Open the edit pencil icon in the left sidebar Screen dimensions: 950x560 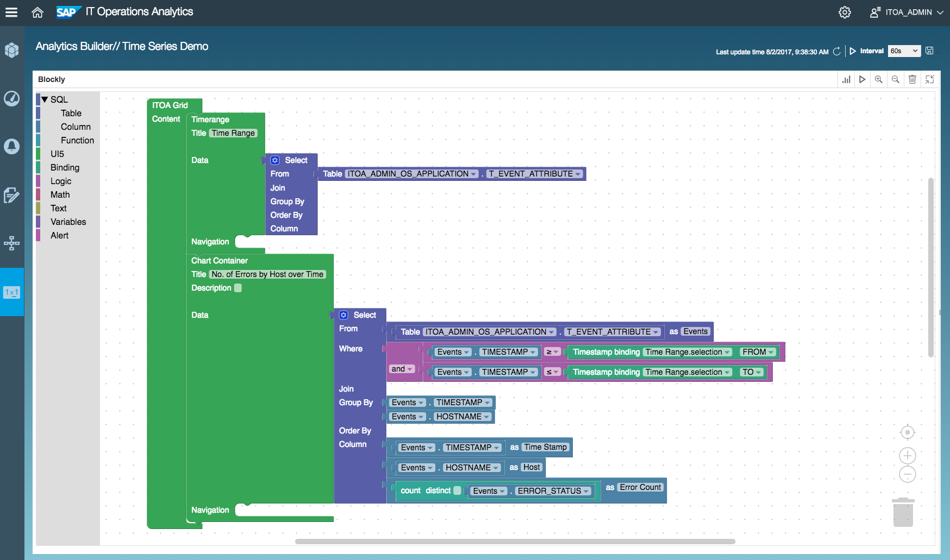12,195
